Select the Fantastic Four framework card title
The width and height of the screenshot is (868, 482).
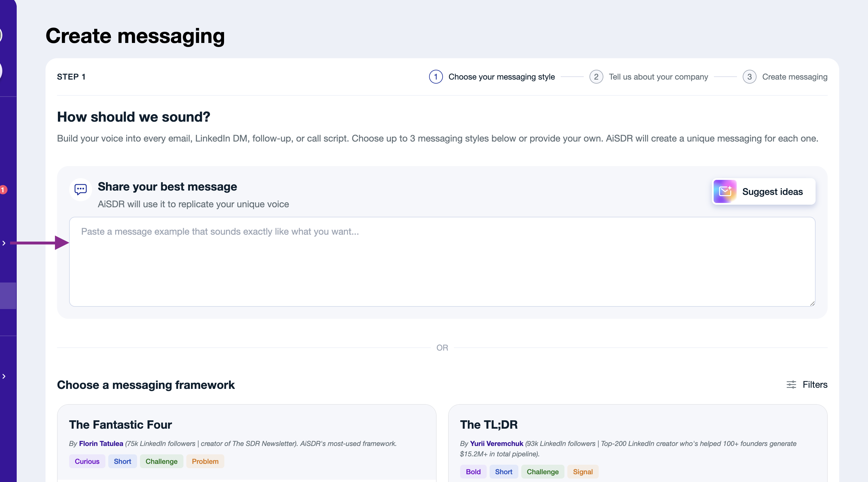pyautogui.click(x=120, y=425)
